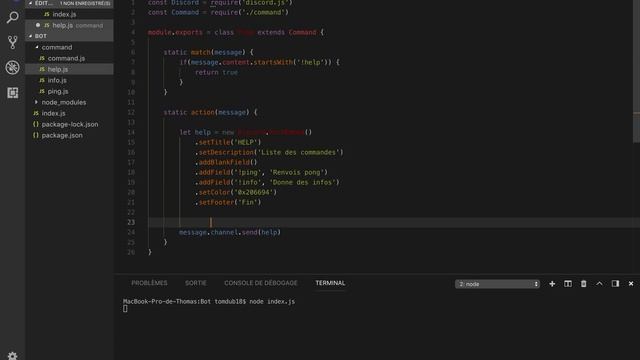This screenshot has height=360, width=640.
Task: Switch to the PROBLÈMES tab
Action: click(149, 283)
